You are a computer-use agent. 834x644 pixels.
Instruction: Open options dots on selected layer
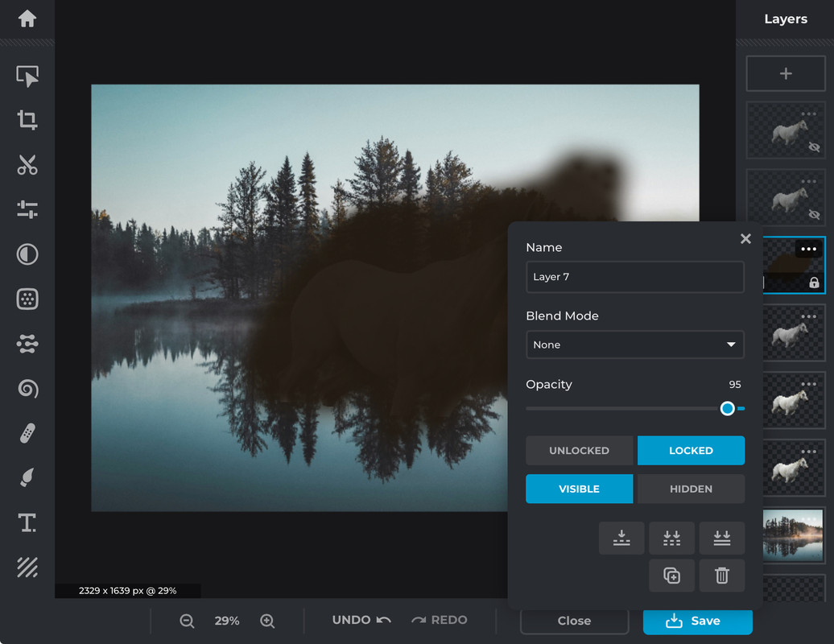click(808, 249)
